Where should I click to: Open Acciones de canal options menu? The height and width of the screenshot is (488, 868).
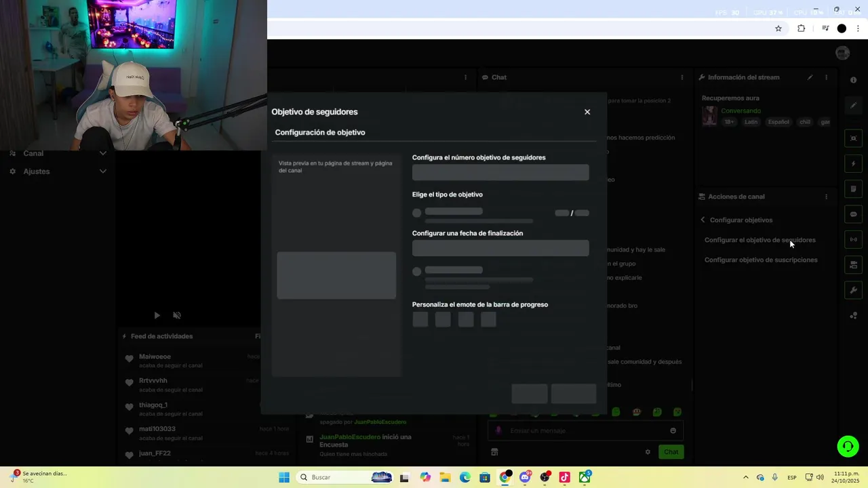point(826,197)
